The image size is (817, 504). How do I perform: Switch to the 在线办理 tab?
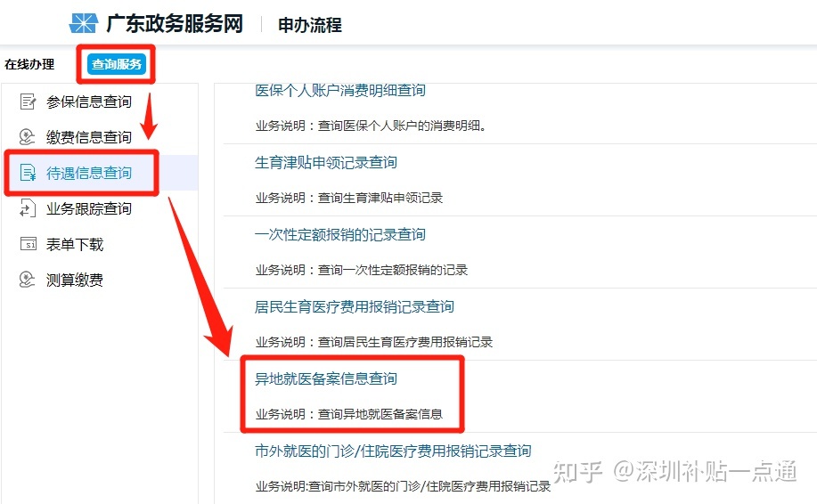pos(29,64)
